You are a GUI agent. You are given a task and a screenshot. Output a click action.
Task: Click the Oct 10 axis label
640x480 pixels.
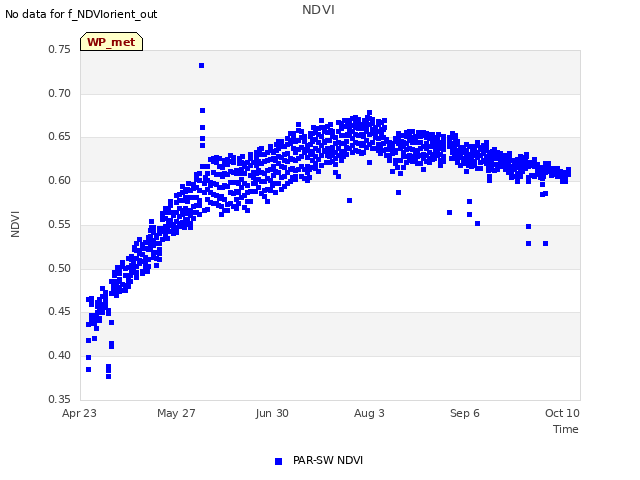click(x=562, y=413)
